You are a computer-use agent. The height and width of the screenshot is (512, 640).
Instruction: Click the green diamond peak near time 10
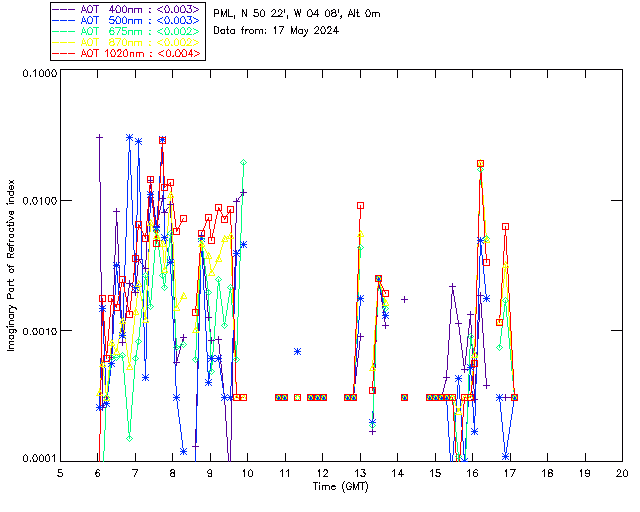click(244, 163)
